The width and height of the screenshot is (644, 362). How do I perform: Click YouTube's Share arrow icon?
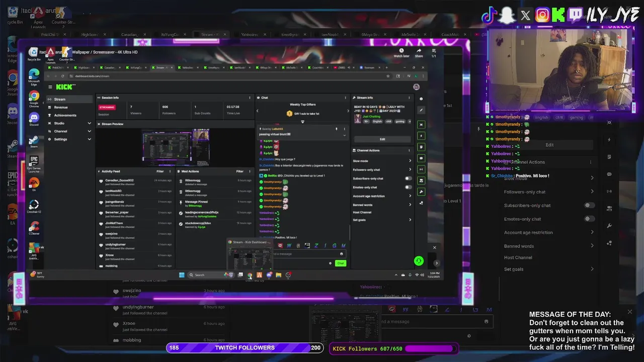(419, 50)
